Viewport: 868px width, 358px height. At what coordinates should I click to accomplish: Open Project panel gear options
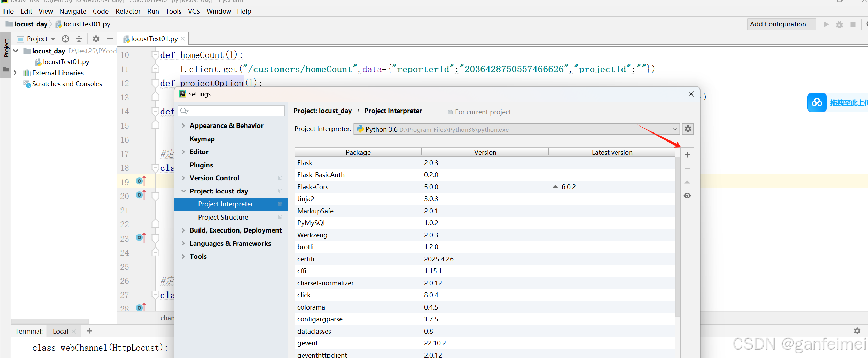click(x=96, y=39)
